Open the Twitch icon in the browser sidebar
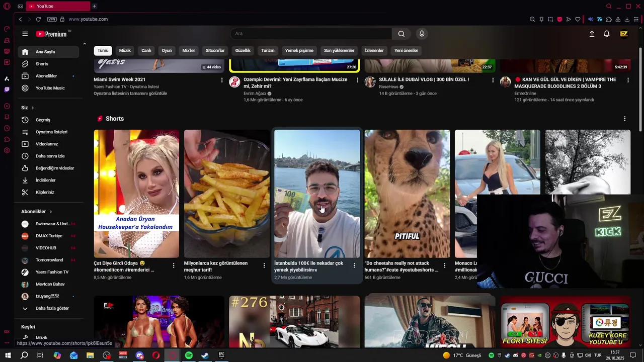644x362 pixels. [7, 89]
